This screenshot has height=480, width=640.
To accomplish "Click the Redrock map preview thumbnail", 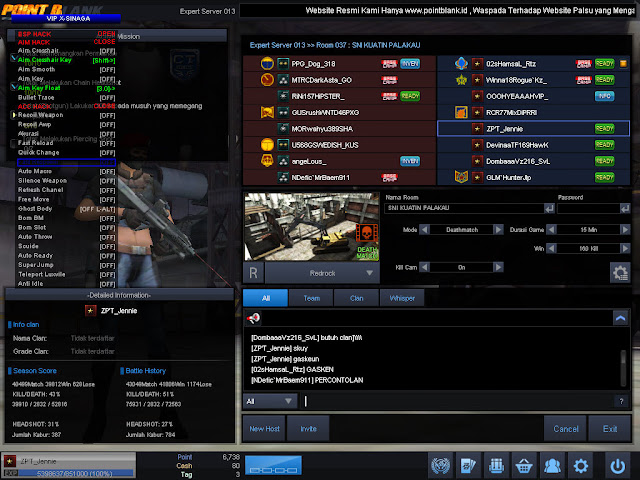I will 311,227.
